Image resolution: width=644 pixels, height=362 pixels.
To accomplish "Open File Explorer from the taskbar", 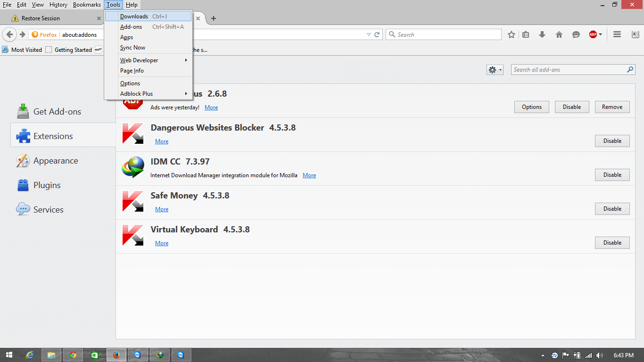I will [51, 355].
